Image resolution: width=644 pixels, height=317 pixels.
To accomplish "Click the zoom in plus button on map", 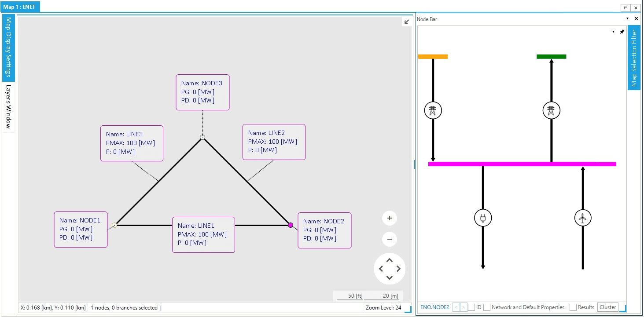I will coord(390,218).
